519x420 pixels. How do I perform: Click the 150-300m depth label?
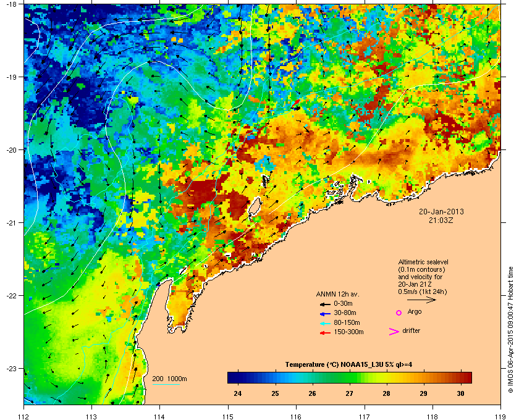tap(348, 332)
